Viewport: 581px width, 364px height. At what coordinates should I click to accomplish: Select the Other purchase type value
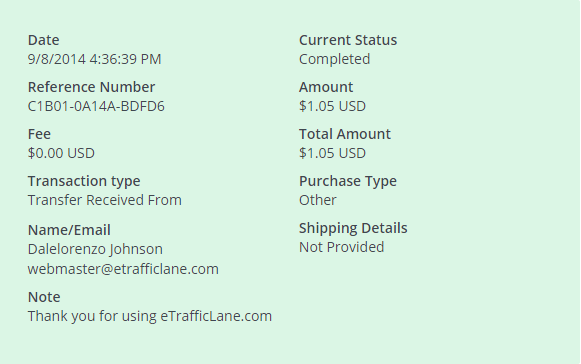click(x=318, y=200)
